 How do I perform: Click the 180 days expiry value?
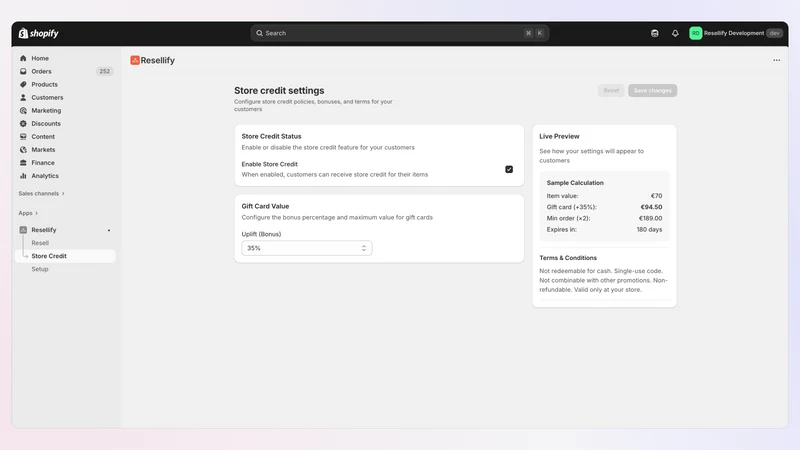[649, 230]
